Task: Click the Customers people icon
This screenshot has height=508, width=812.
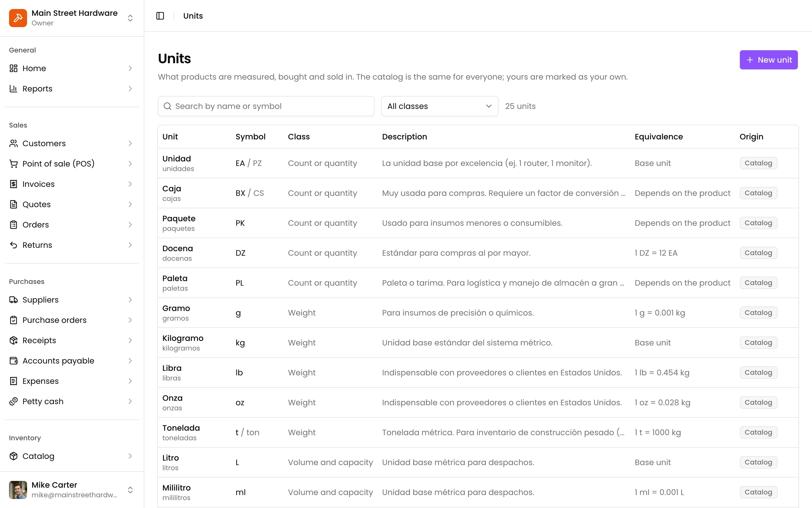Action: (14, 143)
